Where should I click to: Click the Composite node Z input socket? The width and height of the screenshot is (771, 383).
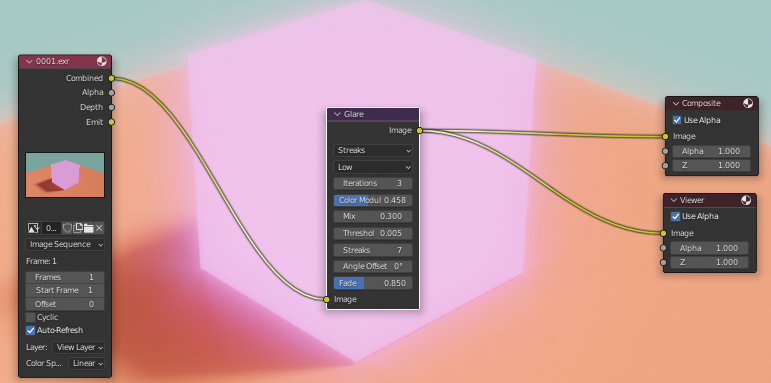pos(665,165)
